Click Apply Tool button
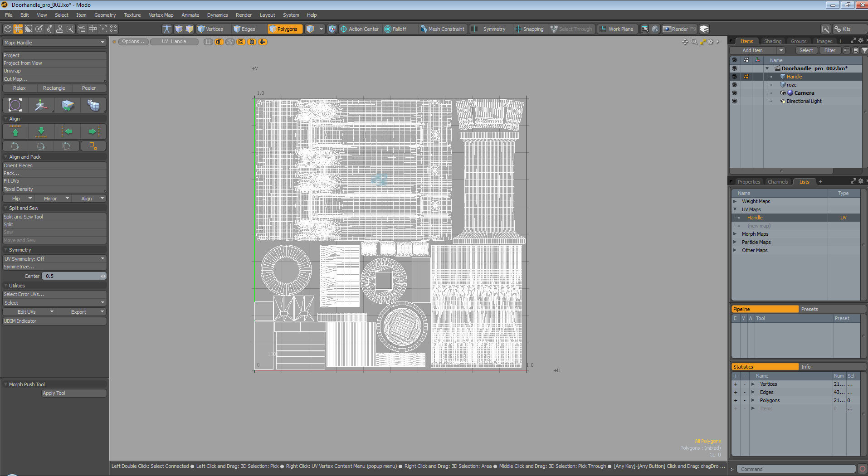The image size is (868, 476). pos(74,393)
